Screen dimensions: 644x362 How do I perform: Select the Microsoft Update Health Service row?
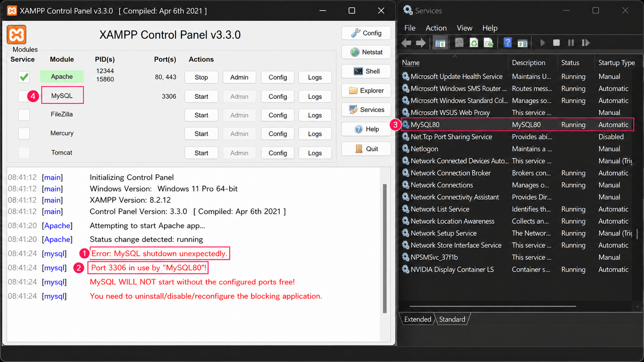coord(517,76)
